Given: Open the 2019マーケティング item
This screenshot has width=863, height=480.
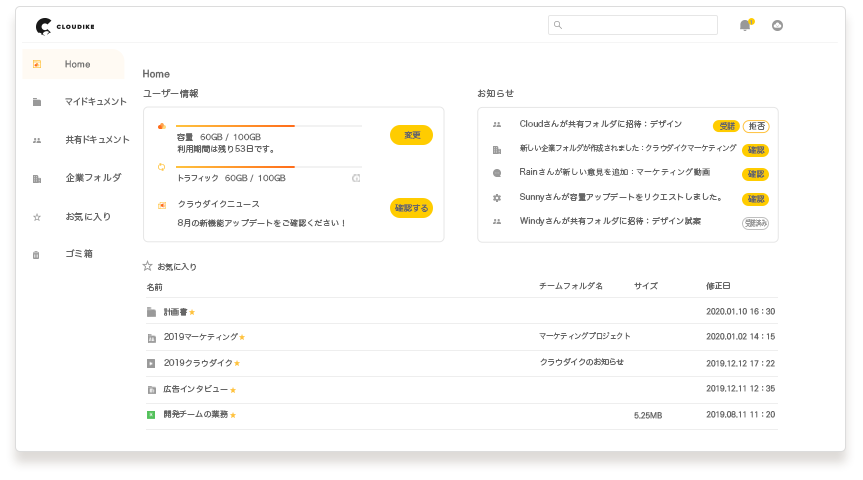Looking at the screenshot, I should (x=201, y=337).
